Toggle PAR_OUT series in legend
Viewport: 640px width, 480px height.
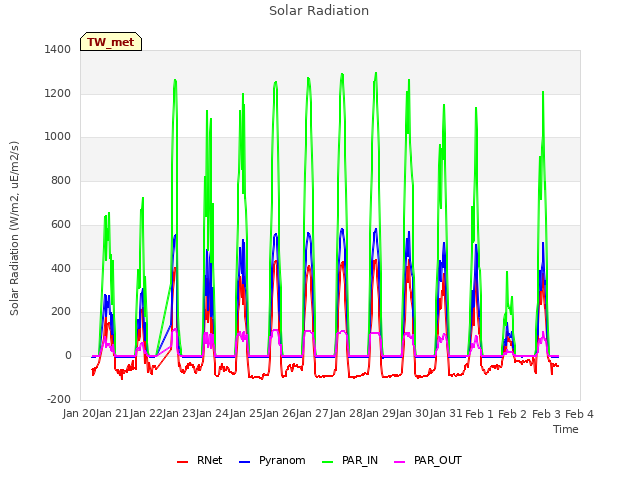pos(428,460)
